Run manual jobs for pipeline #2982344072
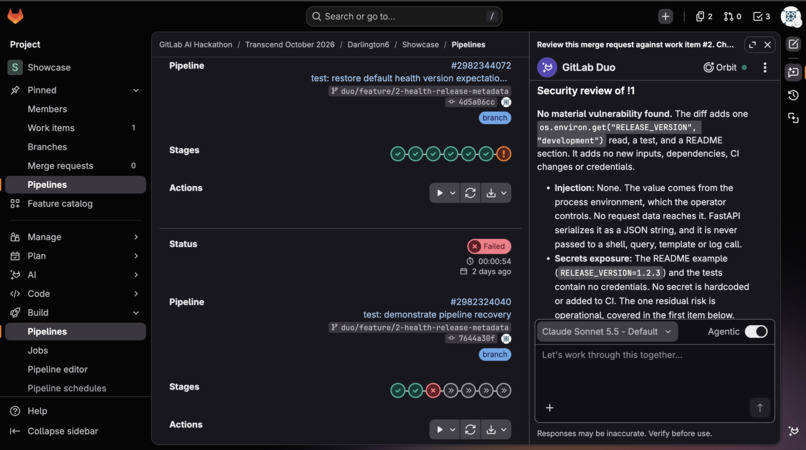The image size is (806, 450). click(x=445, y=193)
